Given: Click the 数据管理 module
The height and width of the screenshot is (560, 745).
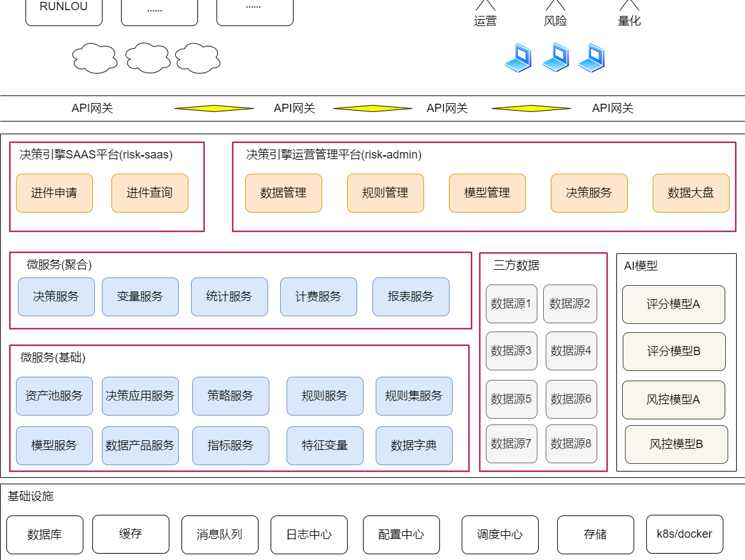Looking at the screenshot, I should tap(283, 193).
